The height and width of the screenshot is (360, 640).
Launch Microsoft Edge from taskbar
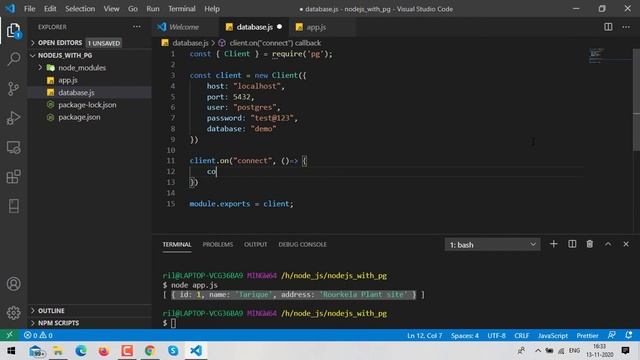coord(81,351)
